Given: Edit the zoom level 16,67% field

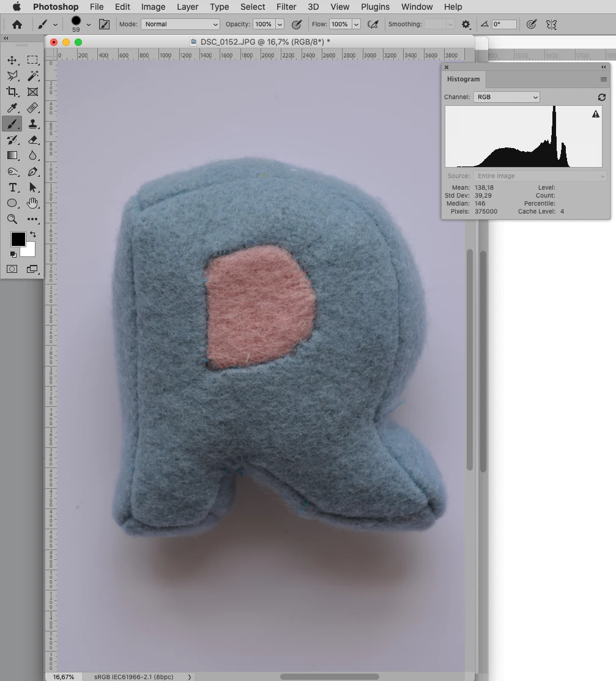Looking at the screenshot, I should click(x=64, y=677).
